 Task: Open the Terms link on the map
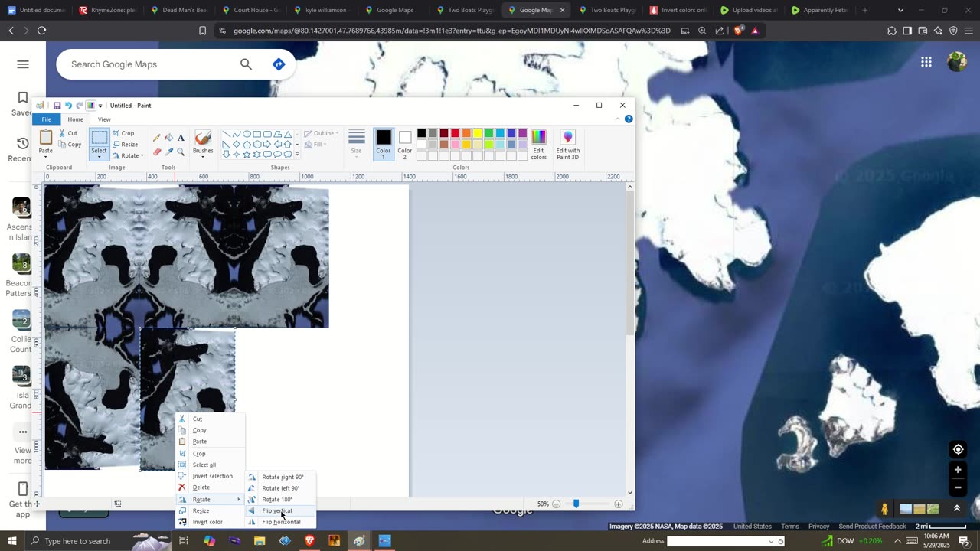point(790,527)
